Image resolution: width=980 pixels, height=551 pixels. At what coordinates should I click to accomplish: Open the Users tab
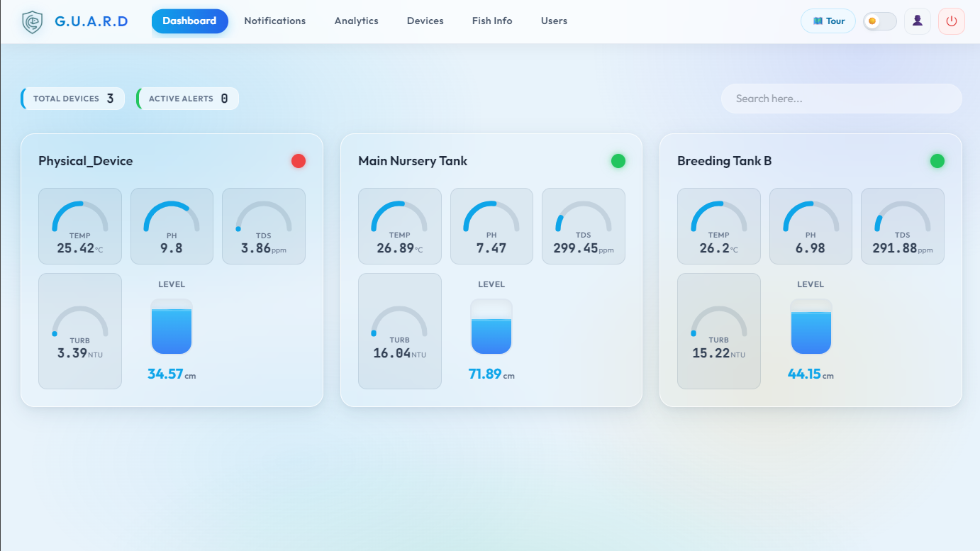(x=554, y=21)
